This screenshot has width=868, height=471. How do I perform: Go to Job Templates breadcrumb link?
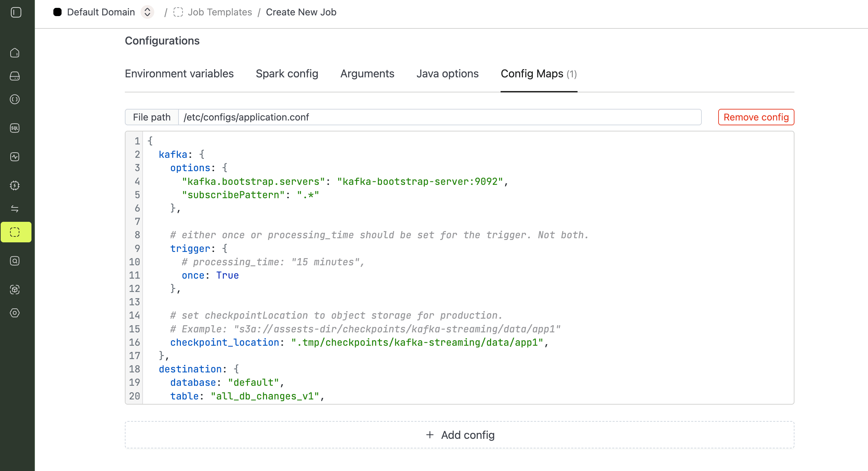click(220, 12)
